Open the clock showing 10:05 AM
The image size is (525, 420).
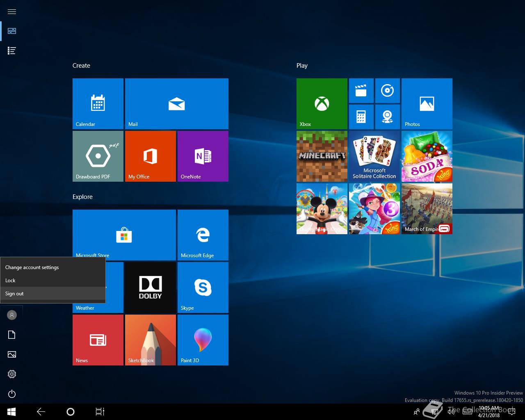(489, 412)
